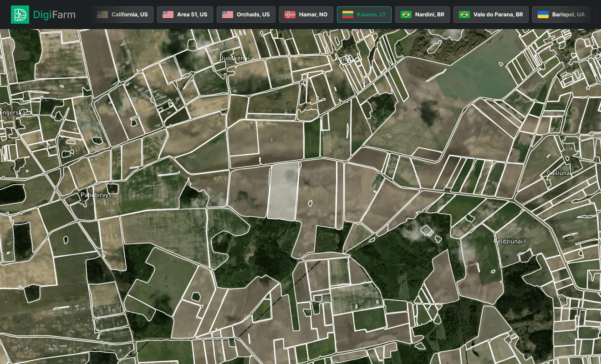Click the Juodkėmiai place label
Viewport: 601px width, 364px height.
[235, 58]
